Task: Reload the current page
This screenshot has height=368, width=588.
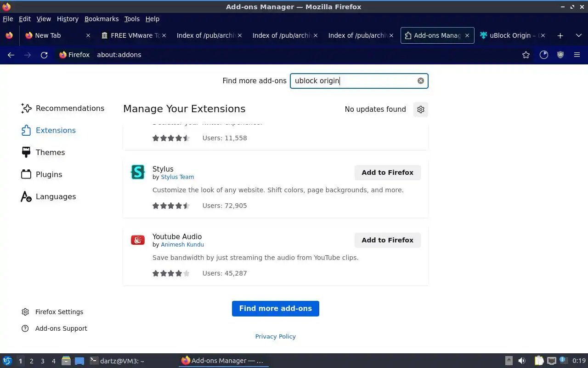Action: (44, 55)
